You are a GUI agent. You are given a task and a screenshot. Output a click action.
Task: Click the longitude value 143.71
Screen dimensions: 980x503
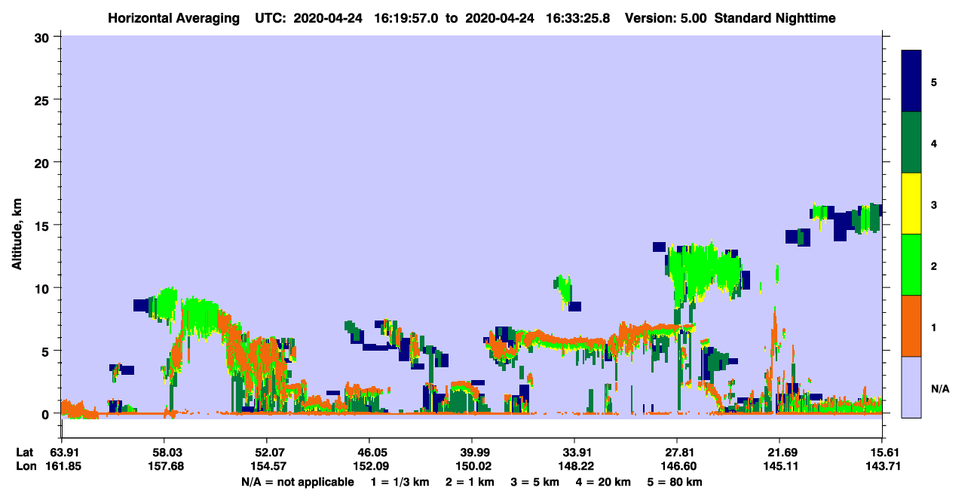click(882, 466)
